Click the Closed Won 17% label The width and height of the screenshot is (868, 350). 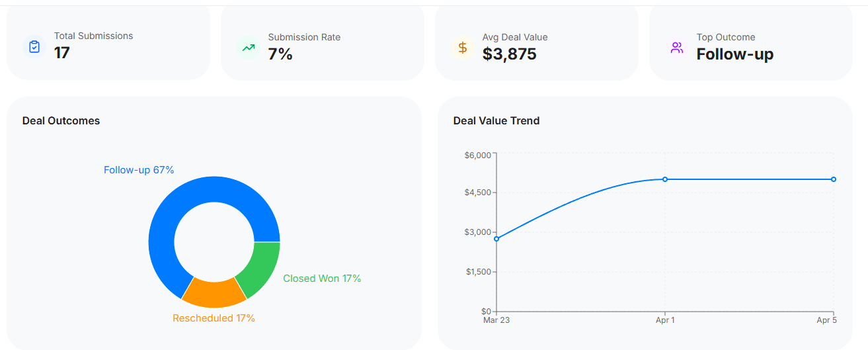coord(322,279)
